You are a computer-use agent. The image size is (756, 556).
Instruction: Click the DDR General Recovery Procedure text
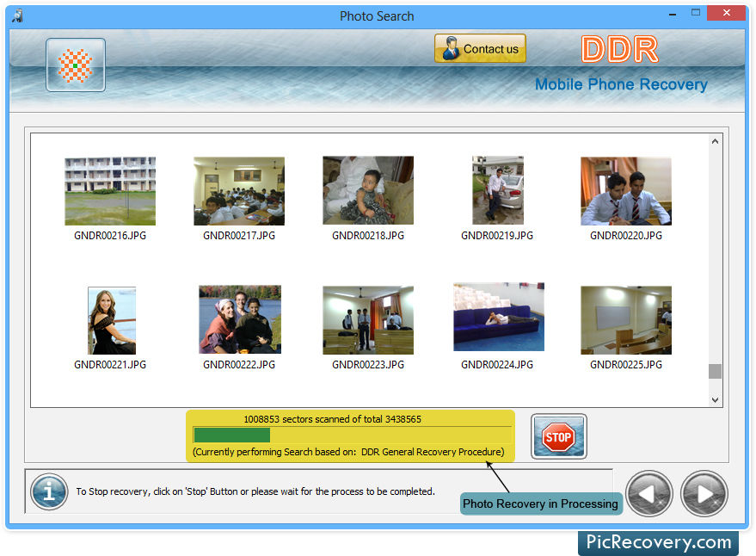(433, 452)
